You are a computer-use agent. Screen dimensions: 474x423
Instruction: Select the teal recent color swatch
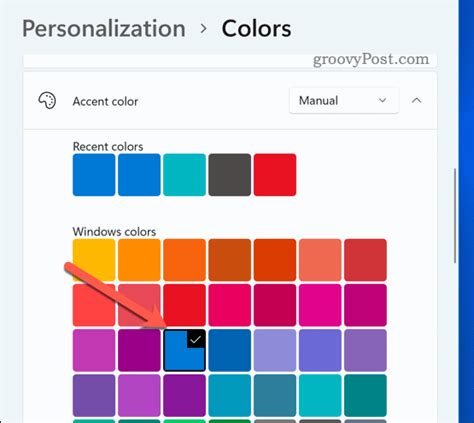click(184, 175)
